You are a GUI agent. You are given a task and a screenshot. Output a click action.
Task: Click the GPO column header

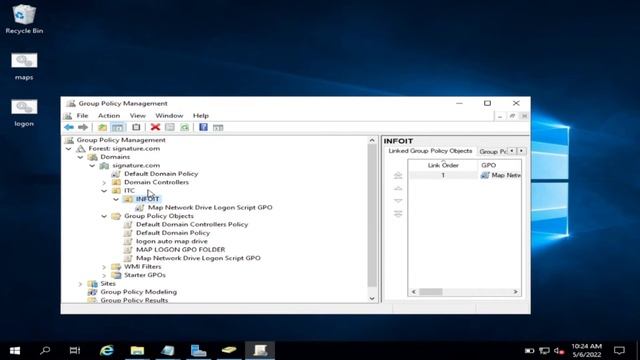click(500, 165)
